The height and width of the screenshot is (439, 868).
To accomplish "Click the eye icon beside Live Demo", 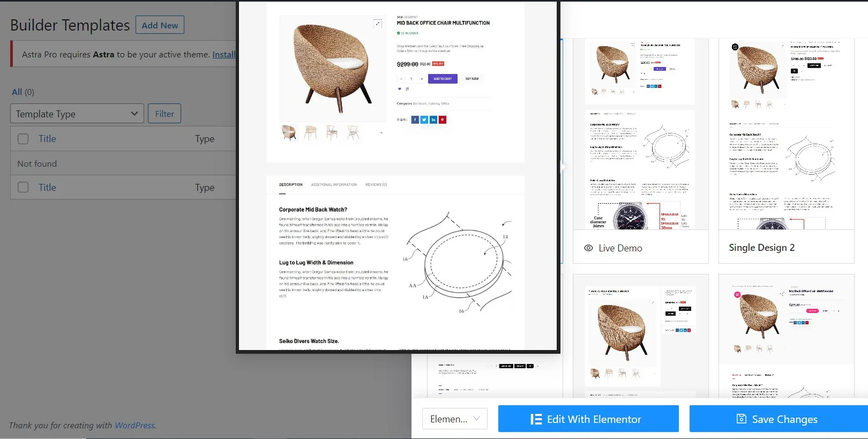I will click(x=588, y=248).
